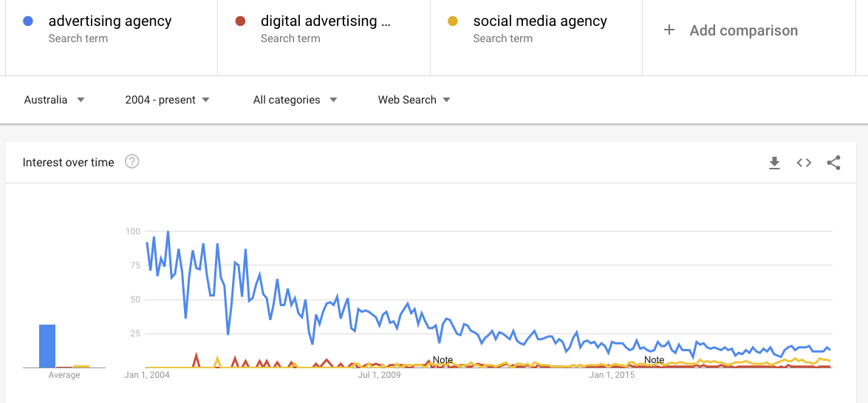Click the red digital advertising color dot
This screenshot has height=403, width=868.
(x=240, y=21)
